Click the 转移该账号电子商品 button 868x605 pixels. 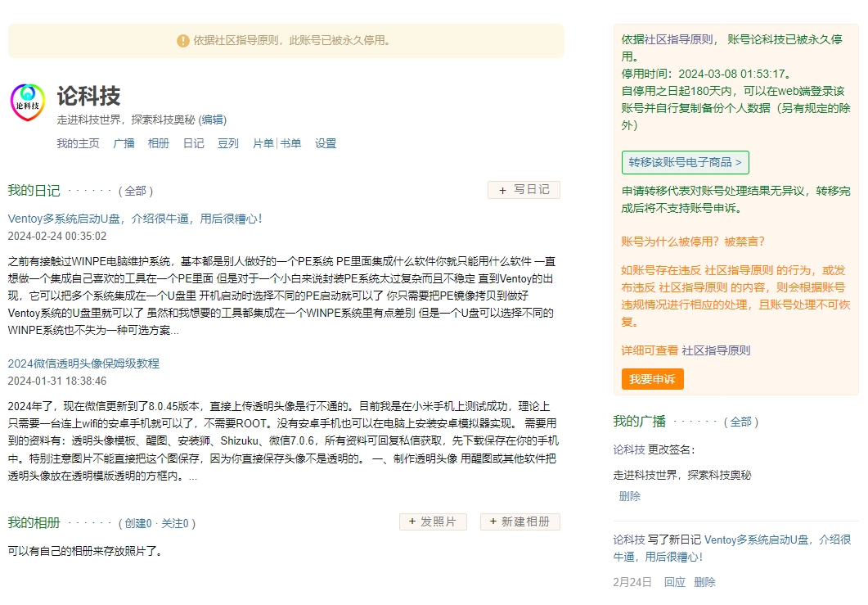tap(685, 162)
